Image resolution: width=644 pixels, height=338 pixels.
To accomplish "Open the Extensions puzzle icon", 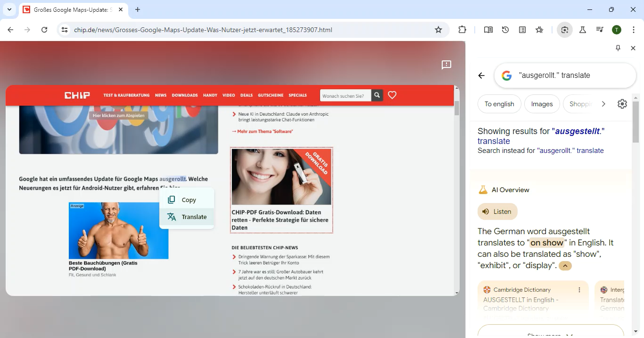I will click(462, 30).
